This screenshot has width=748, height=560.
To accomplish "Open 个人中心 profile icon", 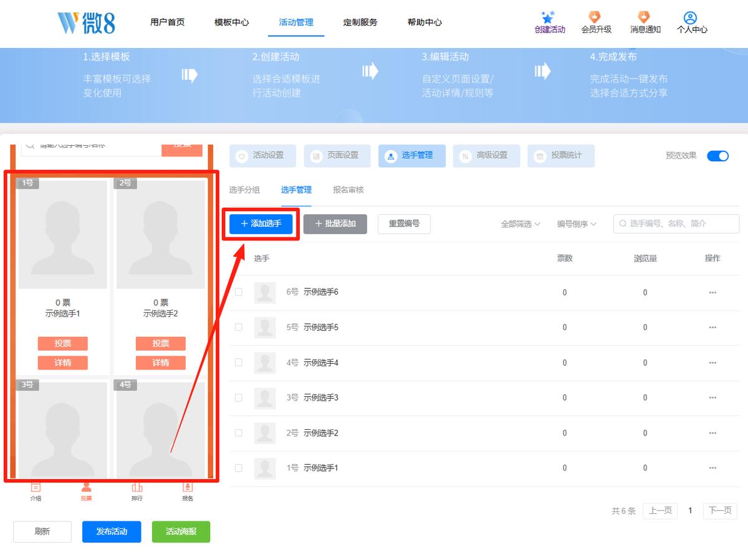I will coord(690,17).
